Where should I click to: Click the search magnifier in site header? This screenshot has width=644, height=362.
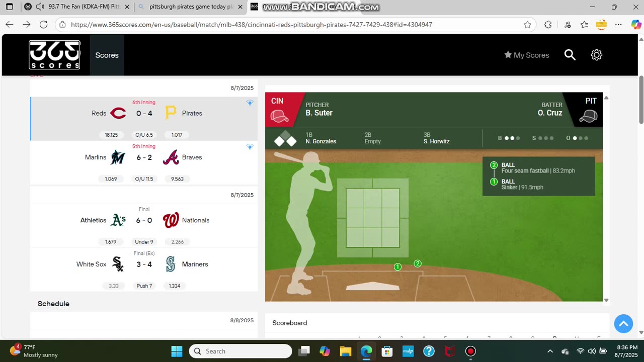tap(570, 55)
